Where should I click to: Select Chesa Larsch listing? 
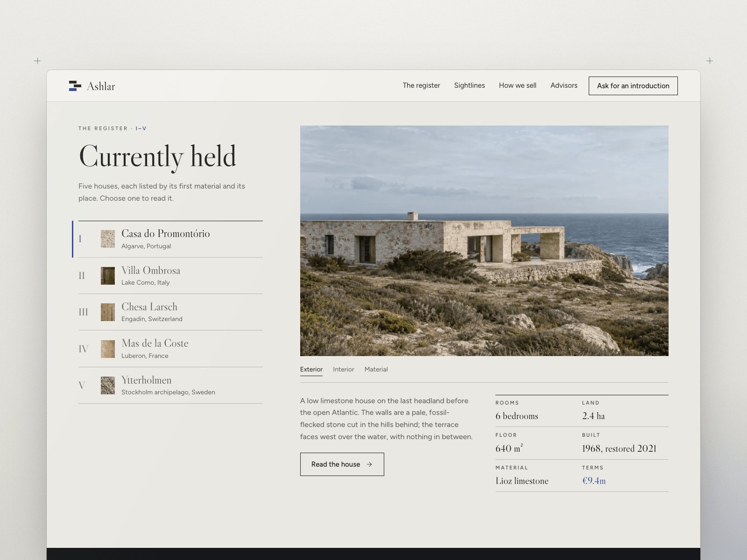pyautogui.click(x=170, y=312)
